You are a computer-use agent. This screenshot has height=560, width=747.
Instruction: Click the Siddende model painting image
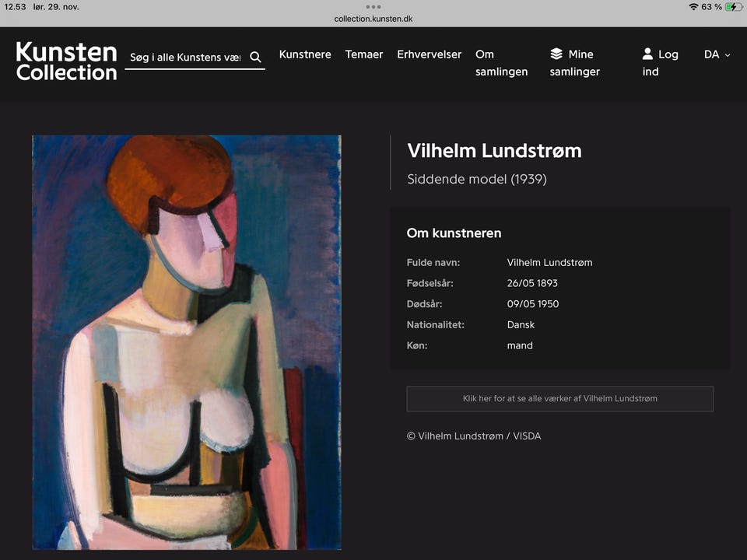tap(187, 342)
